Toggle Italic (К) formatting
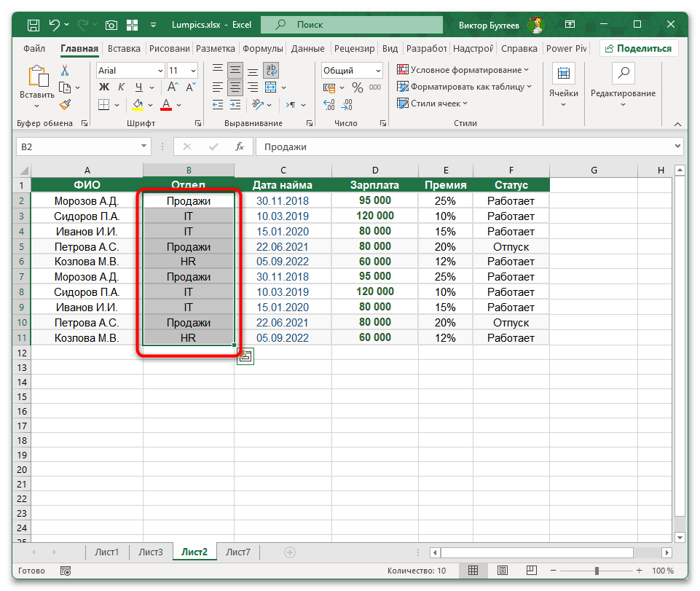This screenshot has width=700, height=591. pyautogui.click(x=122, y=87)
